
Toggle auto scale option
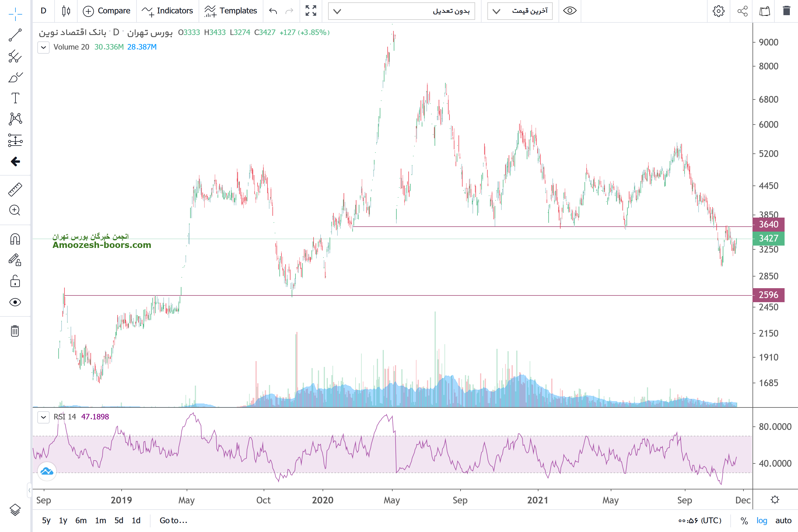pyautogui.click(x=783, y=520)
